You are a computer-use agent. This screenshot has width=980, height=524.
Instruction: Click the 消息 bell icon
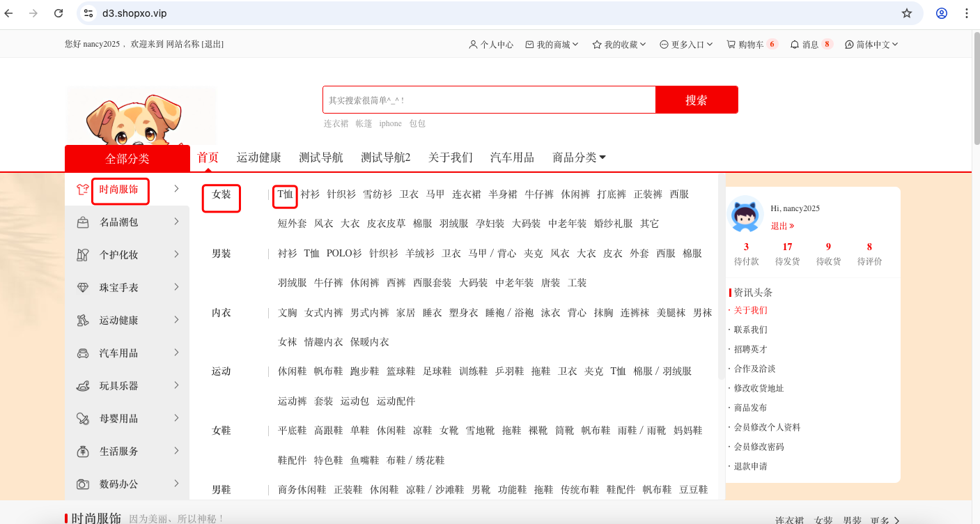click(795, 45)
